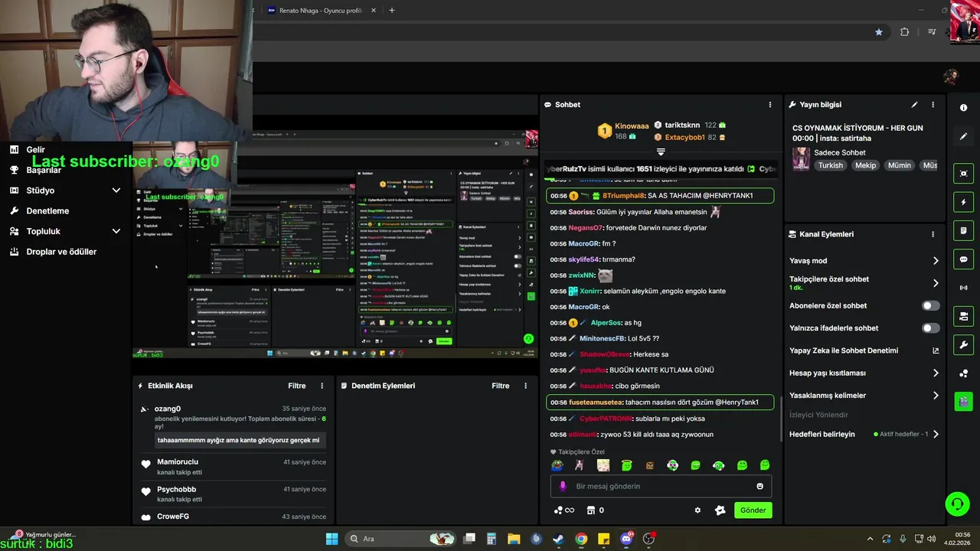Screen dimensions: 980x551
Task: Switch to Renato Nhaga browser tab
Action: pos(320,11)
